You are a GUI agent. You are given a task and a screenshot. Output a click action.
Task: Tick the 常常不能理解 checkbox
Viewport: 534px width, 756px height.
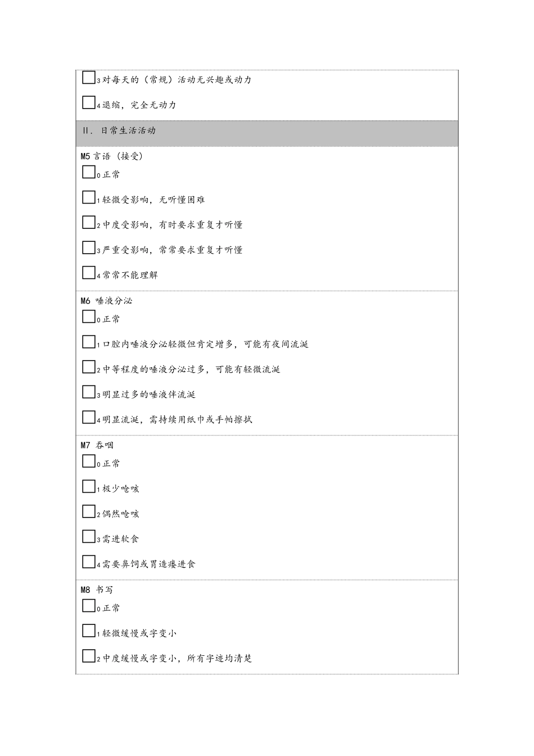pos(88,273)
